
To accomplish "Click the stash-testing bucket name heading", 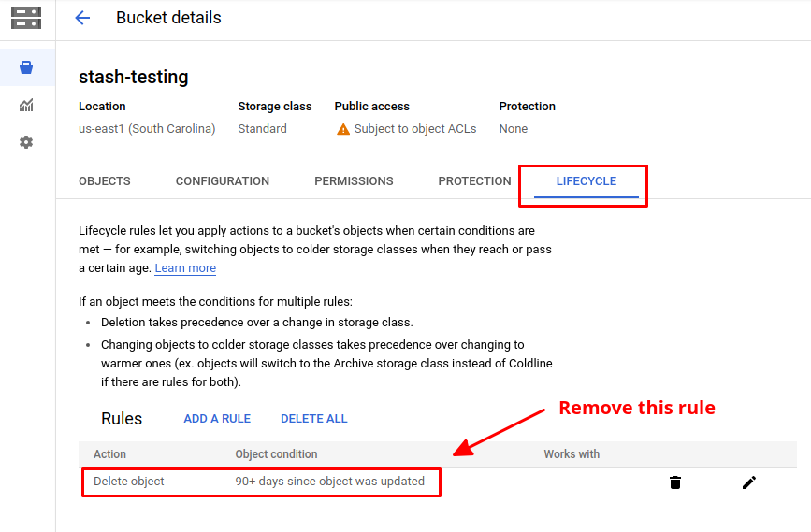I will [133, 77].
